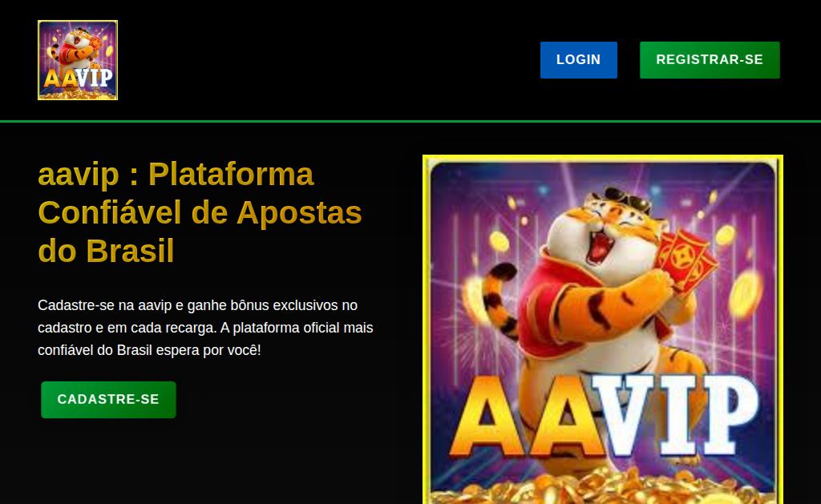
Task: Click the paragraph starting with Cadastre-se na aavip
Action: point(205,328)
